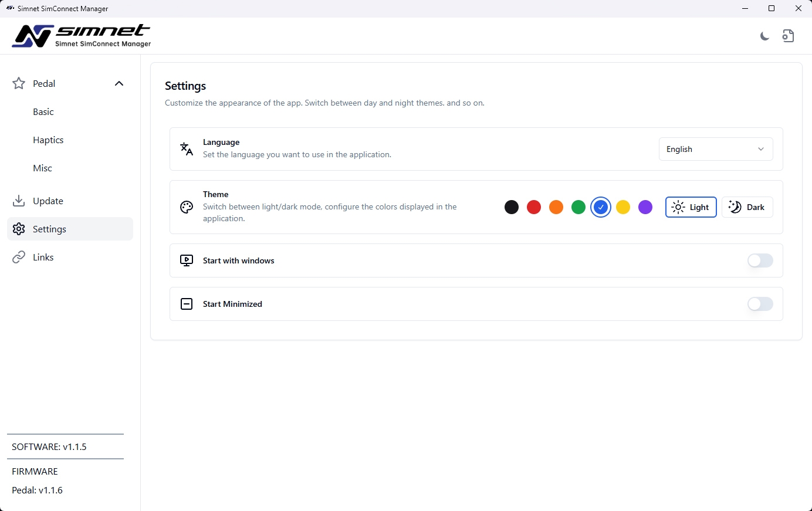This screenshot has height=511, width=812.
Task: Open the Misc pedal page
Action: (x=42, y=168)
